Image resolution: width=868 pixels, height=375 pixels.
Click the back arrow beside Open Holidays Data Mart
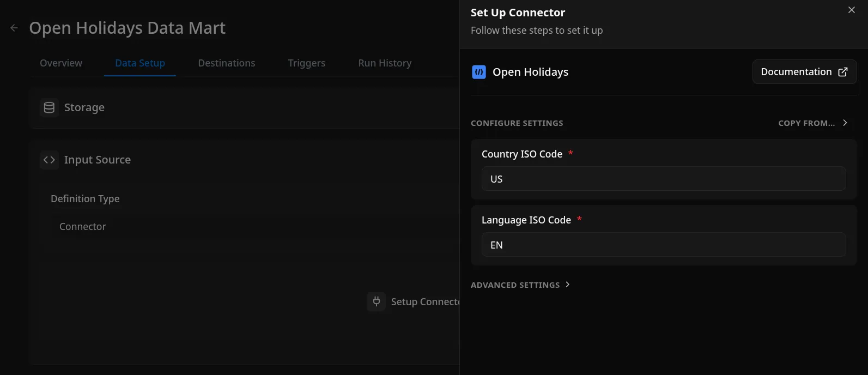click(14, 28)
